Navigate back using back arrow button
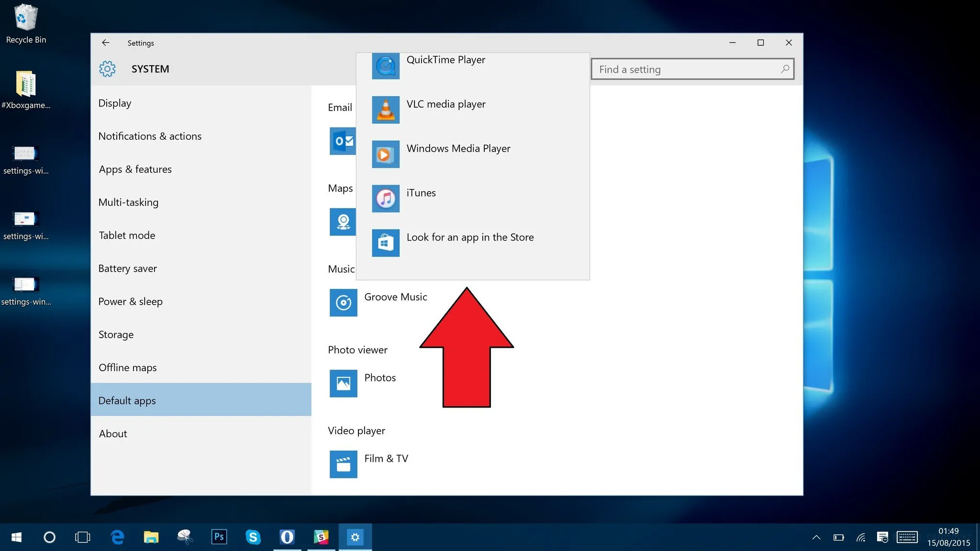 point(105,43)
